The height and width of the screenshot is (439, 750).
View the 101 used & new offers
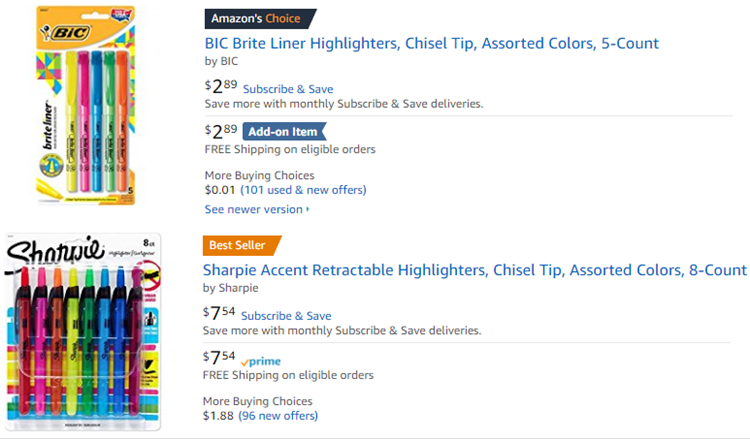303,190
